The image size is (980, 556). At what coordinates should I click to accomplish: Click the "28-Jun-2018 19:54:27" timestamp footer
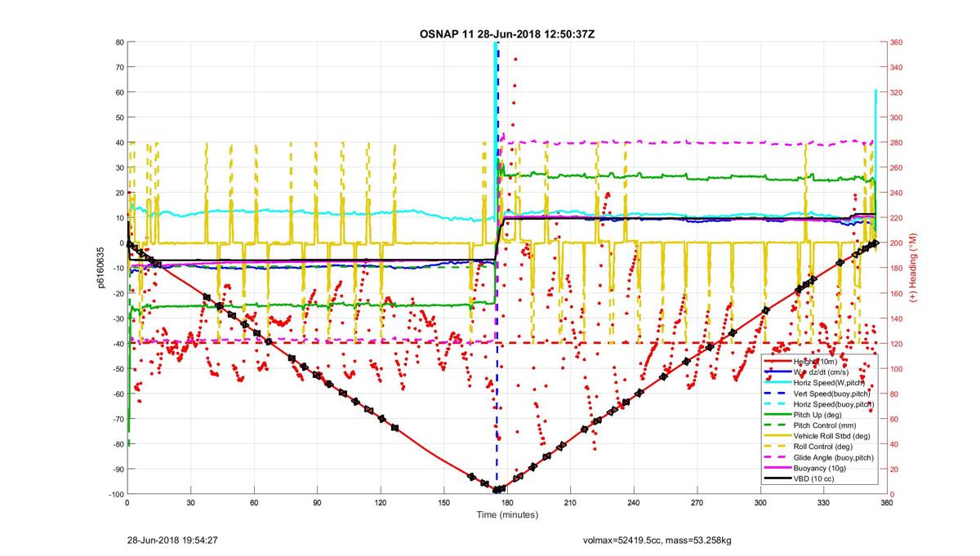click(172, 540)
